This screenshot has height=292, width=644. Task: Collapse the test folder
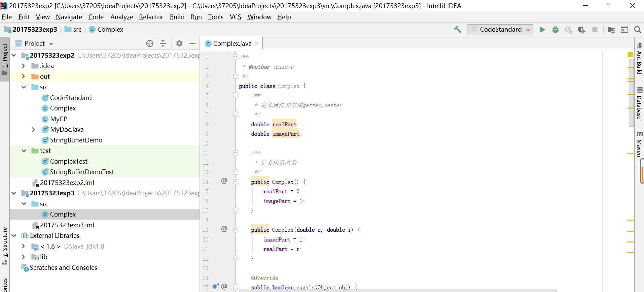click(24, 151)
